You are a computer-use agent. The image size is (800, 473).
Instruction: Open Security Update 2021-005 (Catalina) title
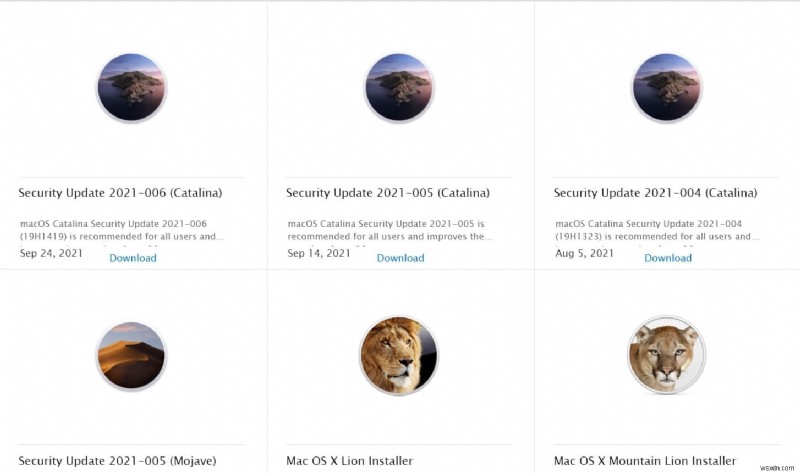pyautogui.click(x=388, y=193)
